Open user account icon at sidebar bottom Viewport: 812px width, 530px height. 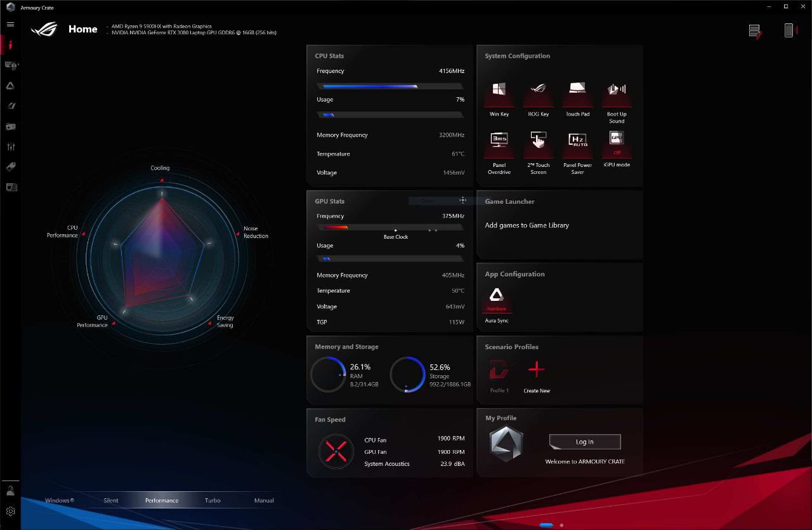pos(11,491)
